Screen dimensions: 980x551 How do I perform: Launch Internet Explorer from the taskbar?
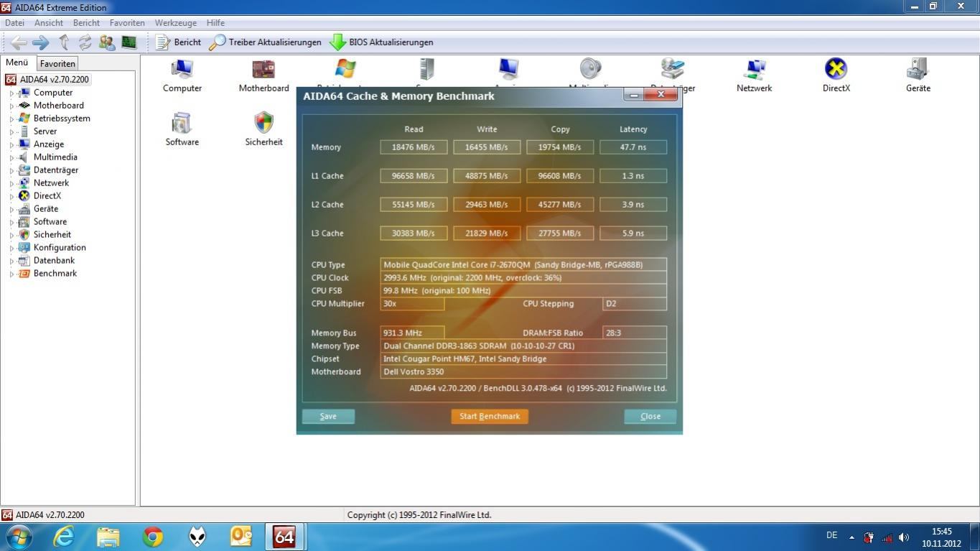point(65,537)
